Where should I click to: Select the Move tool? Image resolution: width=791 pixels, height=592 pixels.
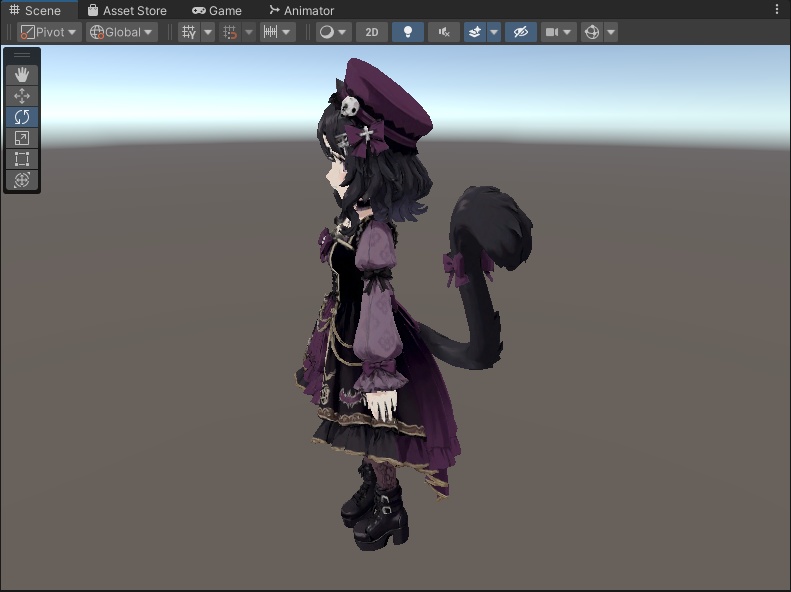22,96
